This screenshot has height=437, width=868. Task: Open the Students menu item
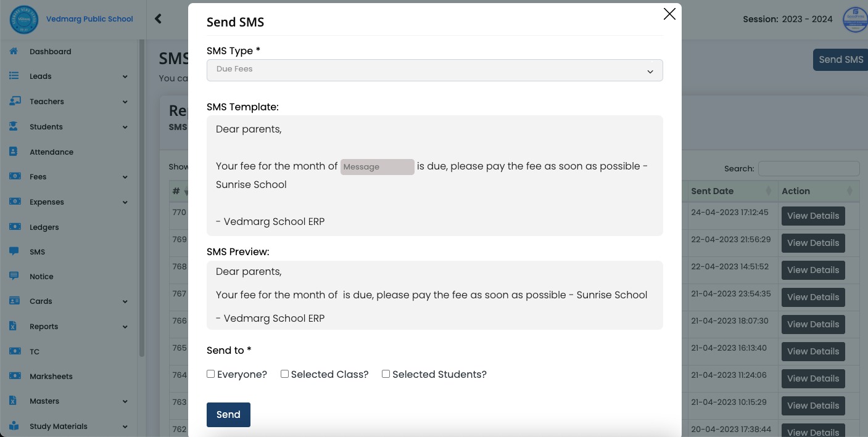tap(46, 126)
